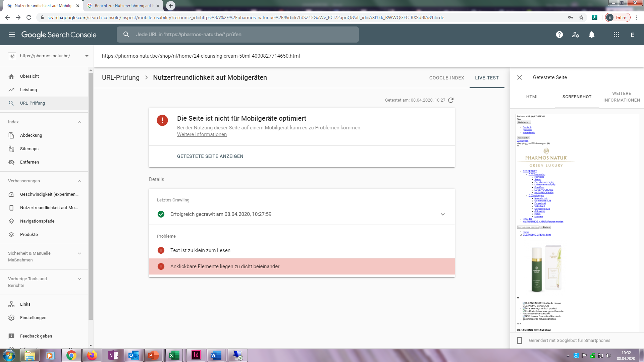This screenshot has height=362, width=644.
Task: Expand Vorherige Tools und Berichte section
Action: (x=79, y=279)
